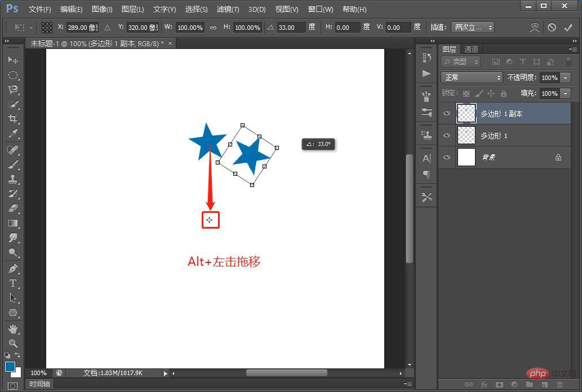Hide the 背景 layer
This screenshot has height=392, width=582.
pyautogui.click(x=447, y=157)
